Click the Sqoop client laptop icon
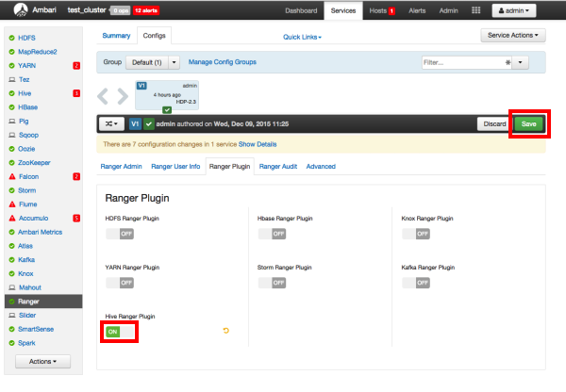This screenshot has height=392, width=566. pos(12,135)
